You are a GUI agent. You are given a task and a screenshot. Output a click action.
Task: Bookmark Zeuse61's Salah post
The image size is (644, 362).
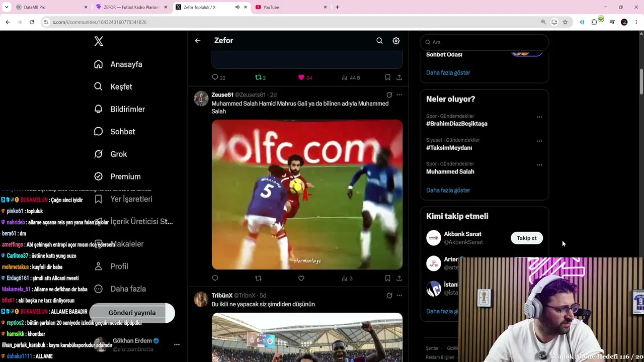387,278
